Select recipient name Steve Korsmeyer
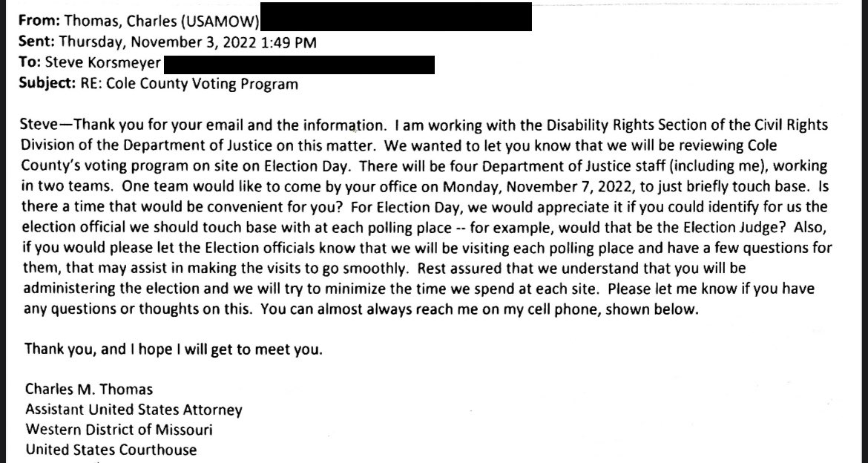Screen dimensions: 868x463 [x=103, y=63]
